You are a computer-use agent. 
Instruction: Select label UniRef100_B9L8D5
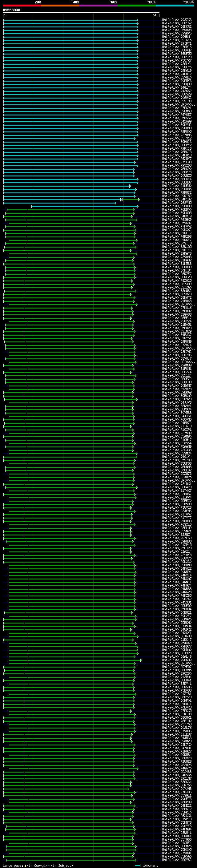[177, 213]
